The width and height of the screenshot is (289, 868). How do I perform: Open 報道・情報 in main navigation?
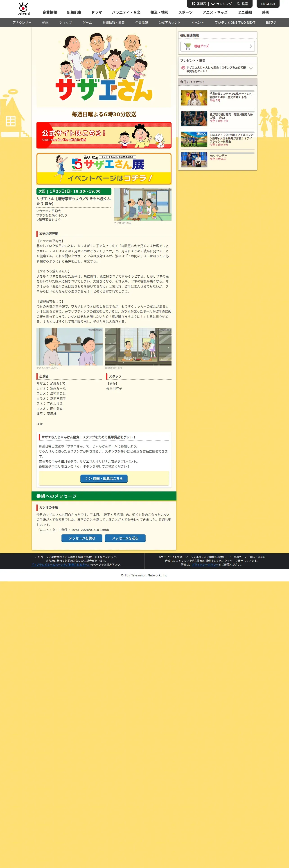click(x=159, y=12)
